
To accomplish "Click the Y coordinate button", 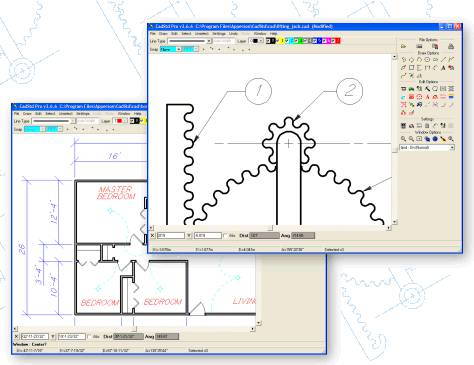I will [189, 236].
